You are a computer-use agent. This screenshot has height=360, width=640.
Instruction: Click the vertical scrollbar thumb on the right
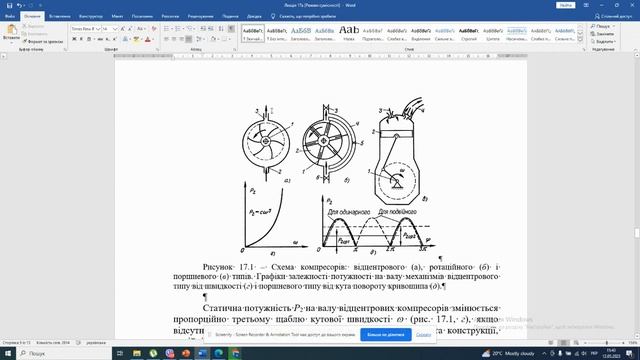(637, 233)
